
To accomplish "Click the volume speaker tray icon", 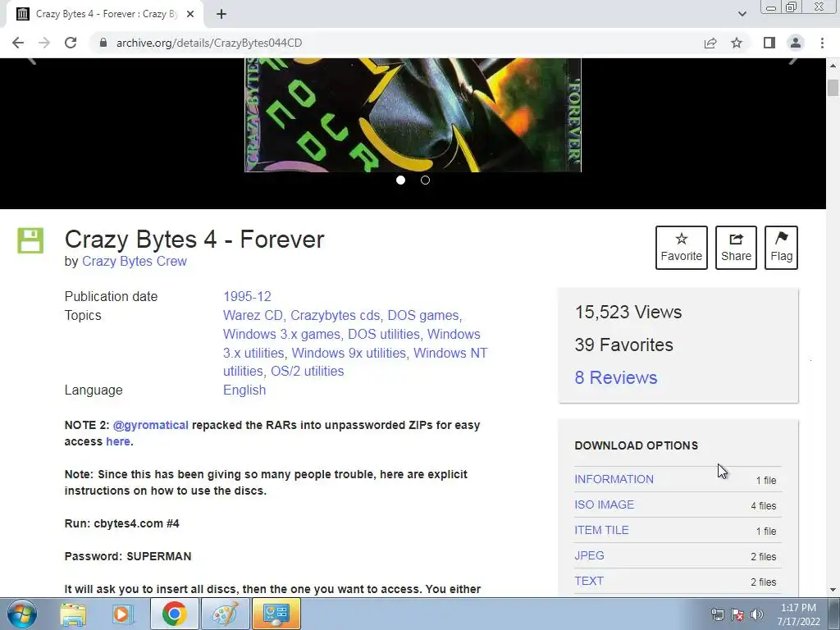I will pos(757,614).
